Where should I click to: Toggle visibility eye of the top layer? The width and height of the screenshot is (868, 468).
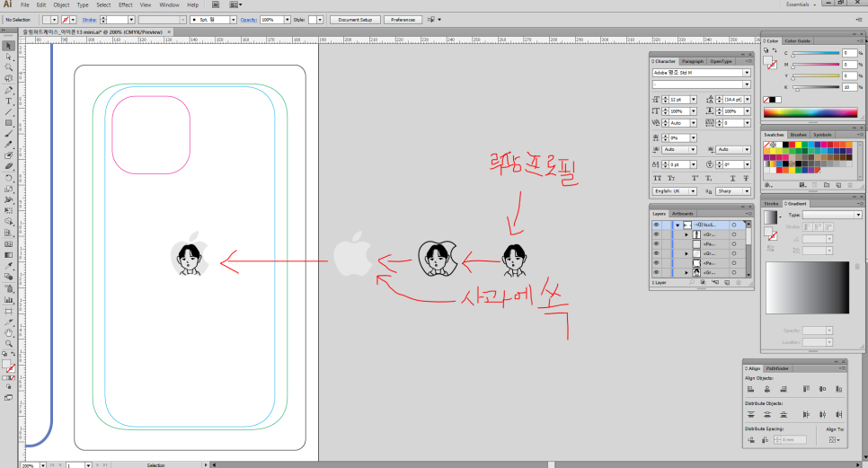pos(657,225)
